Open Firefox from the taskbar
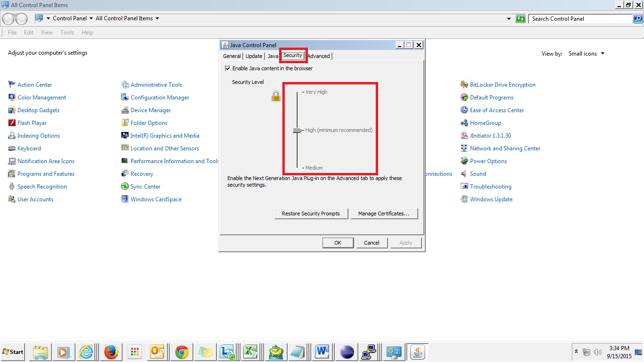This screenshot has width=644, height=362. click(x=111, y=352)
